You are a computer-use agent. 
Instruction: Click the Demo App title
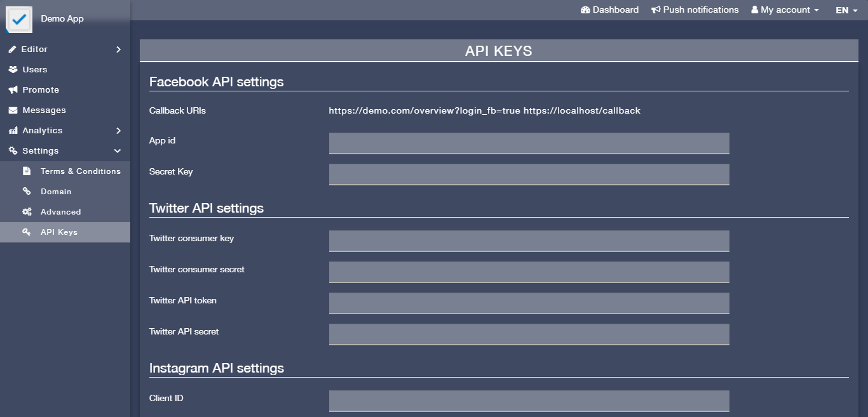click(62, 18)
